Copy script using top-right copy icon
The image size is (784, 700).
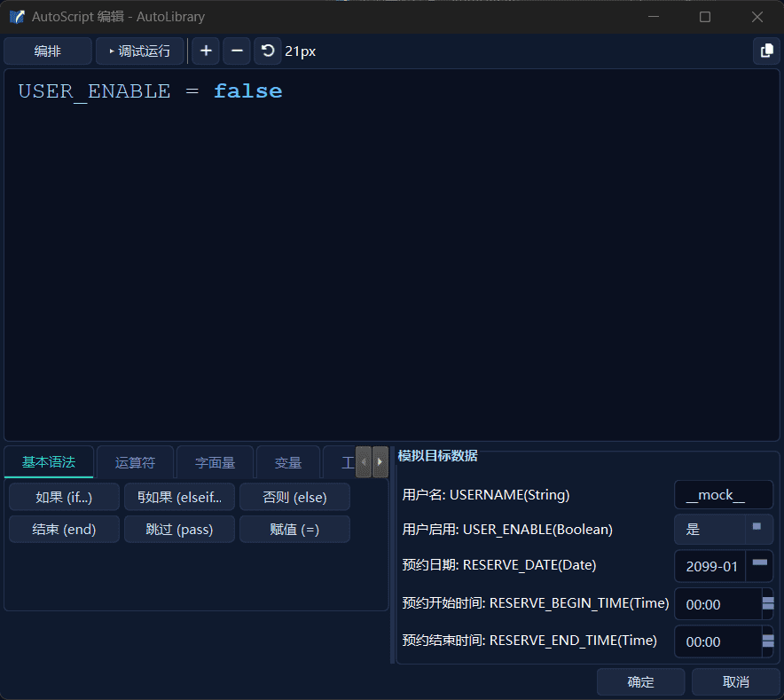(x=766, y=51)
